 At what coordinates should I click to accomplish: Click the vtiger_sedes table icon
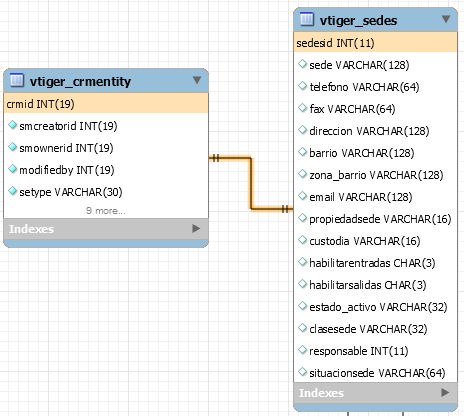tap(307, 19)
